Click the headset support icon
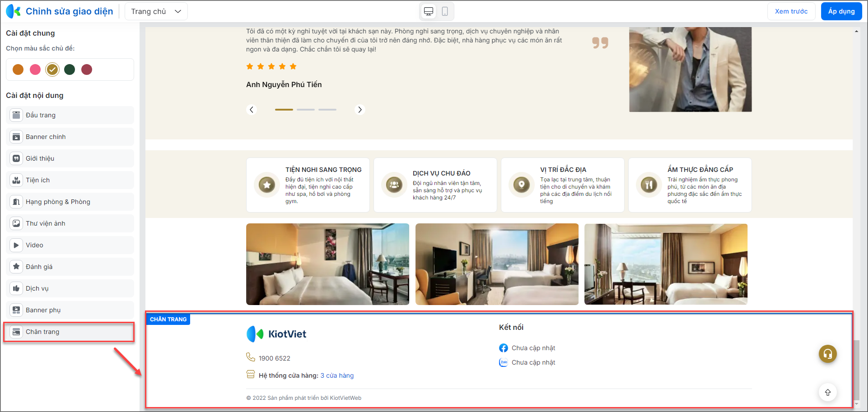Image resolution: width=868 pixels, height=412 pixels. pyautogui.click(x=827, y=354)
